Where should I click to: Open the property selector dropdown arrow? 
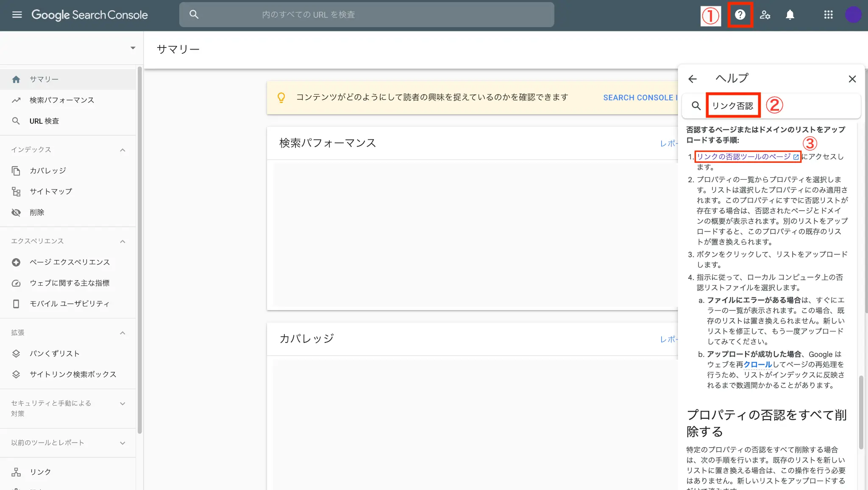[x=133, y=48]
